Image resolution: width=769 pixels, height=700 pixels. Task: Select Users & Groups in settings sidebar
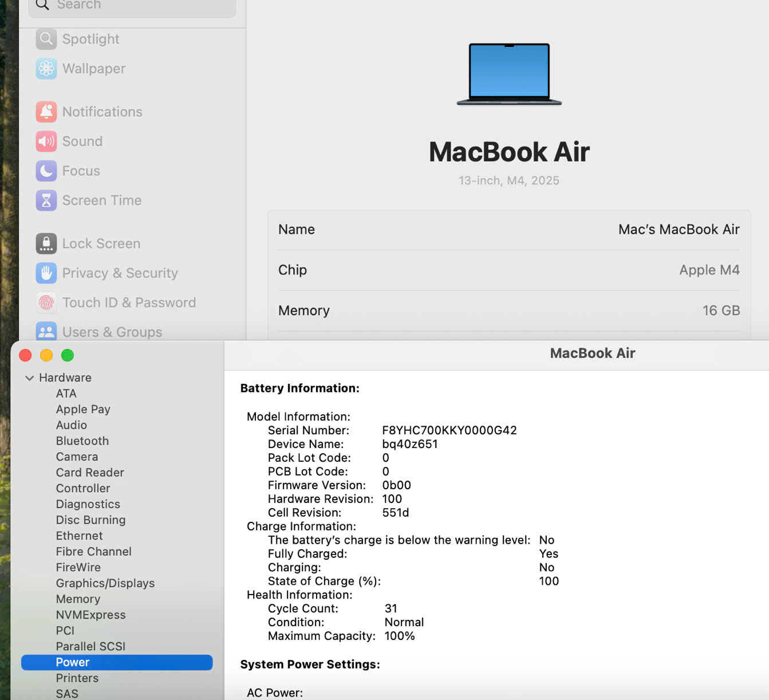click(112, 332)
